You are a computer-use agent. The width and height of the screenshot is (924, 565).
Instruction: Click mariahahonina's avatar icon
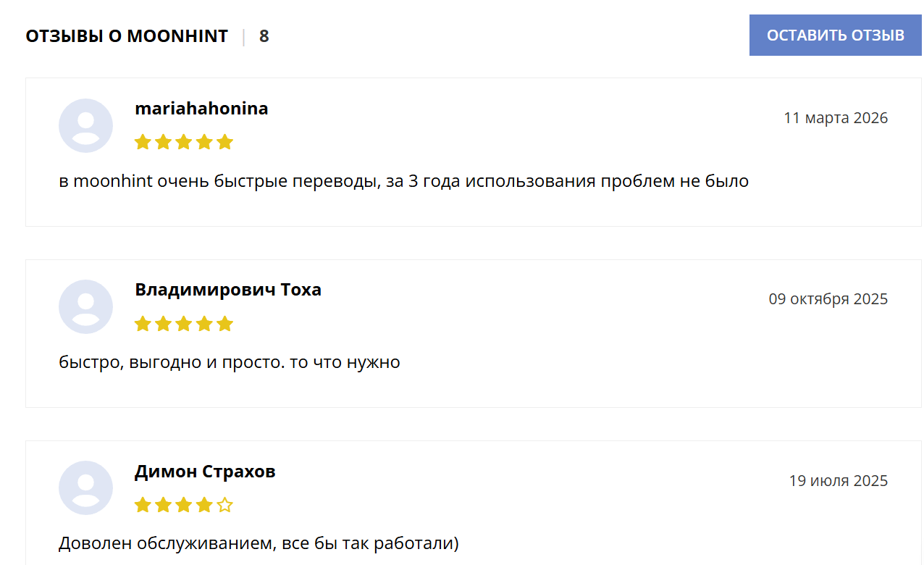[85, 125]
